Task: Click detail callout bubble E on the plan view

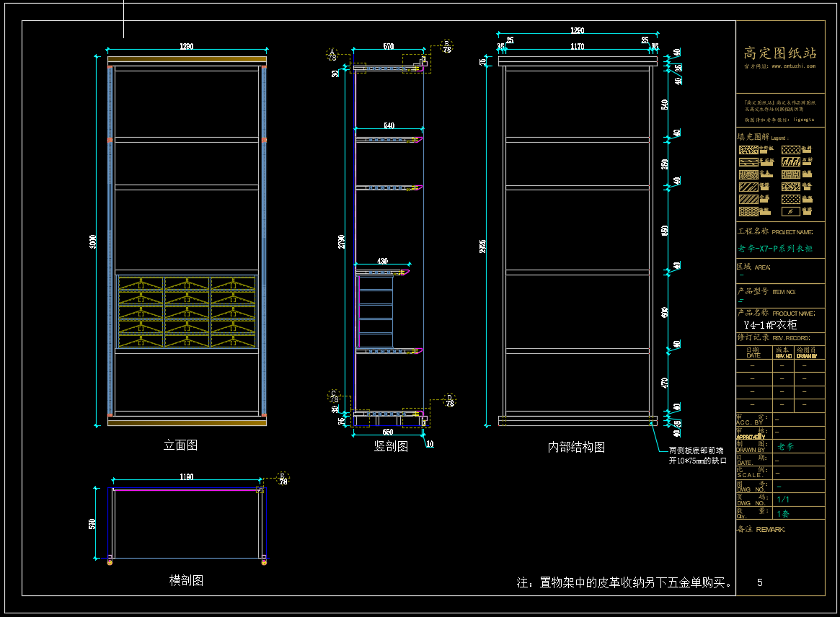Action: coord(283,479)
